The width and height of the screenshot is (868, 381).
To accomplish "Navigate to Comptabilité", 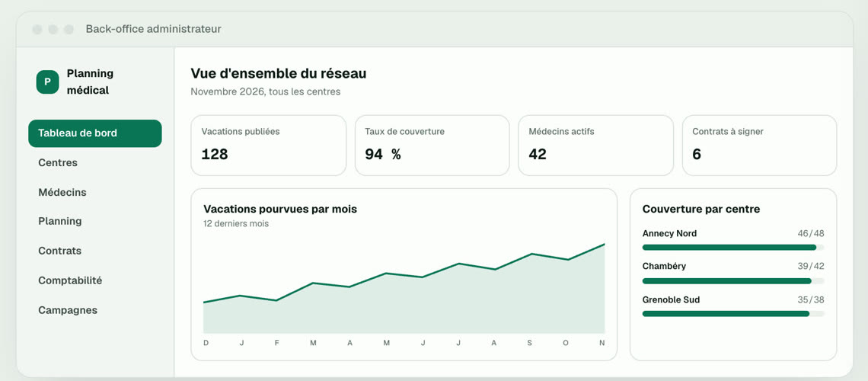I will click(70, 280).
